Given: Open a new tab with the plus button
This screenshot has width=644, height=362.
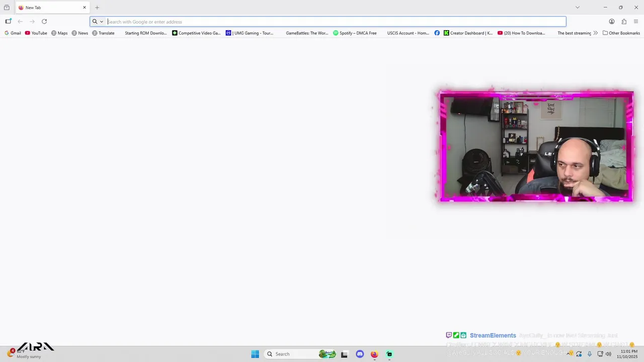Looking at the screenshot, I should coord(97,8).
